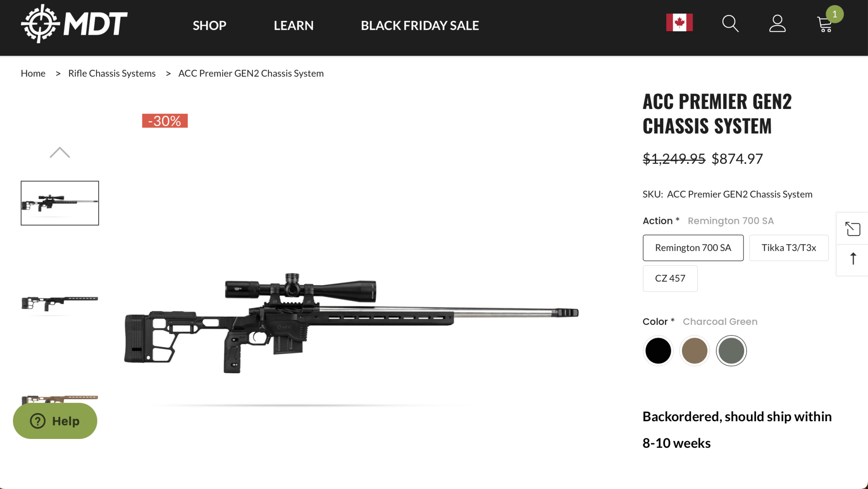
Task: Open the shopping cart icon
Action: [x=825, y=25]
